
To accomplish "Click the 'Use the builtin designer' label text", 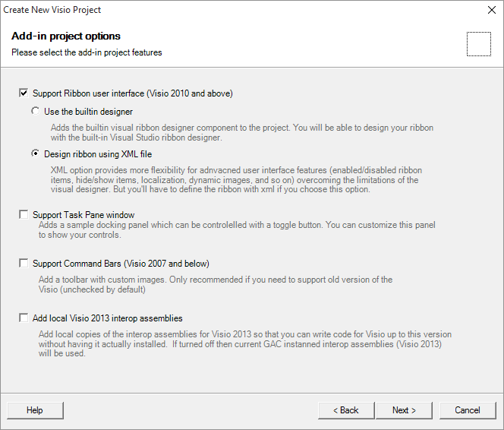I will coord(88,112).
